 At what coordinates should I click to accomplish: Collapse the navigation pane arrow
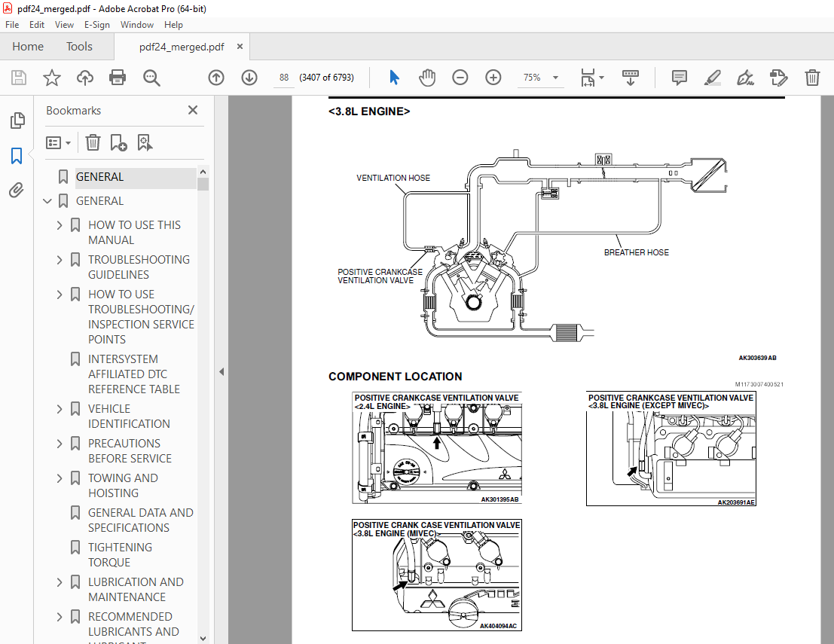221,372
